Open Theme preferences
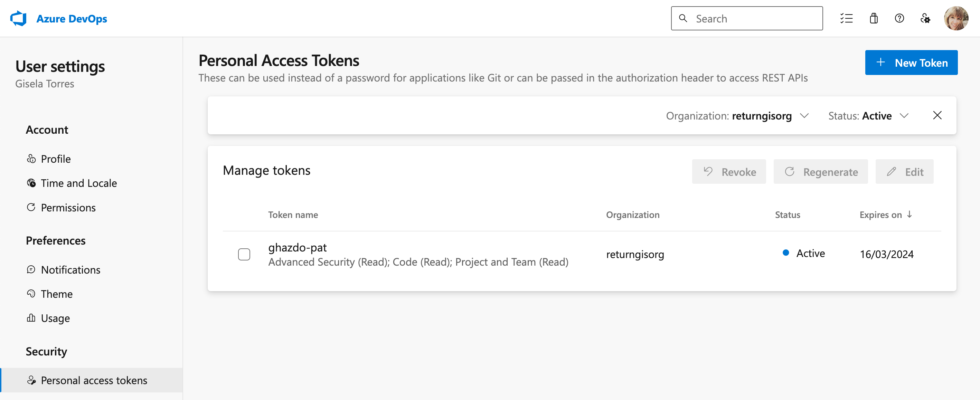980x400 pixels. point(56,294)
